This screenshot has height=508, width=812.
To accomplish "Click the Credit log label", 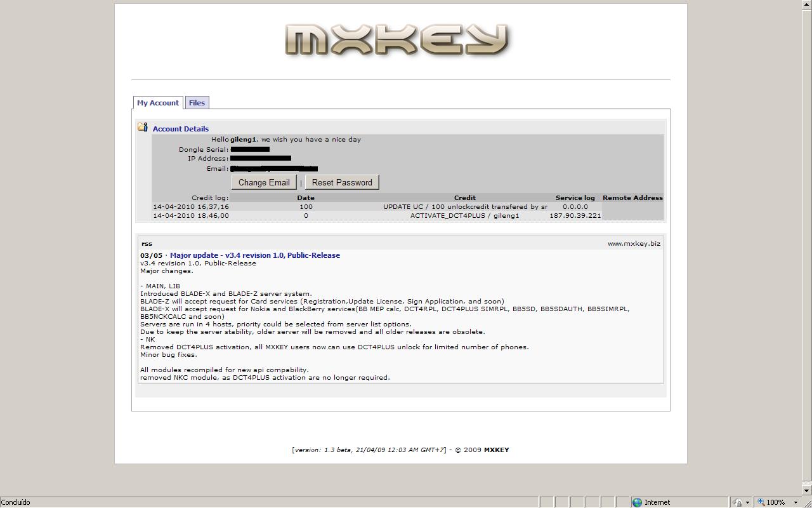I will [210, 197].
